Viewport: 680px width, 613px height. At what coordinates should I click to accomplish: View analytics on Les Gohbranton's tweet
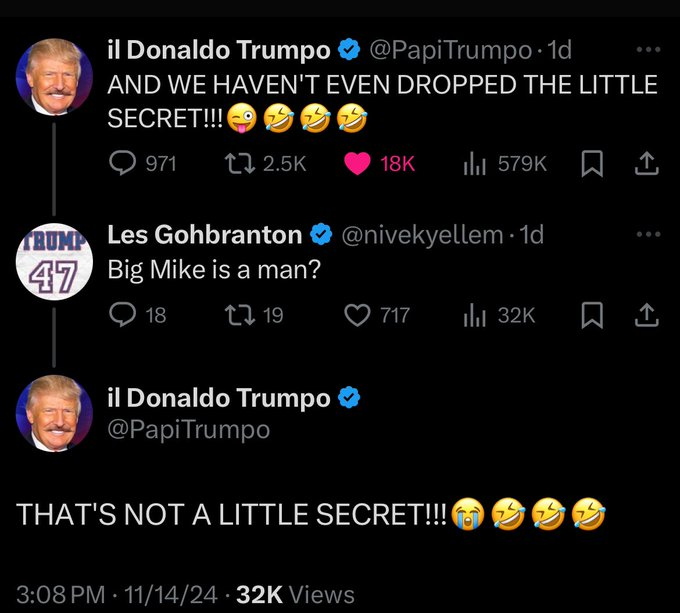(x=476, y=315)
